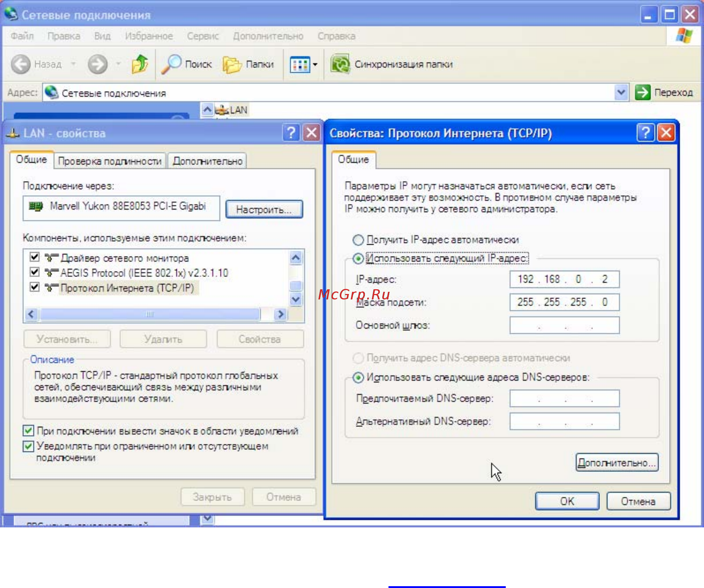The height and width of the screenshot is (588, 704).
Task: Minimize the Сетевые подключения window
Action: point(648,15)
